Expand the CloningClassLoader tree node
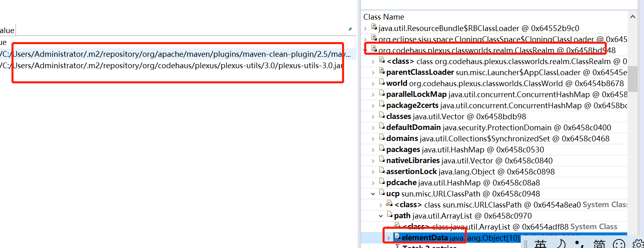The image size is (644, 248). tap(366, 40)
